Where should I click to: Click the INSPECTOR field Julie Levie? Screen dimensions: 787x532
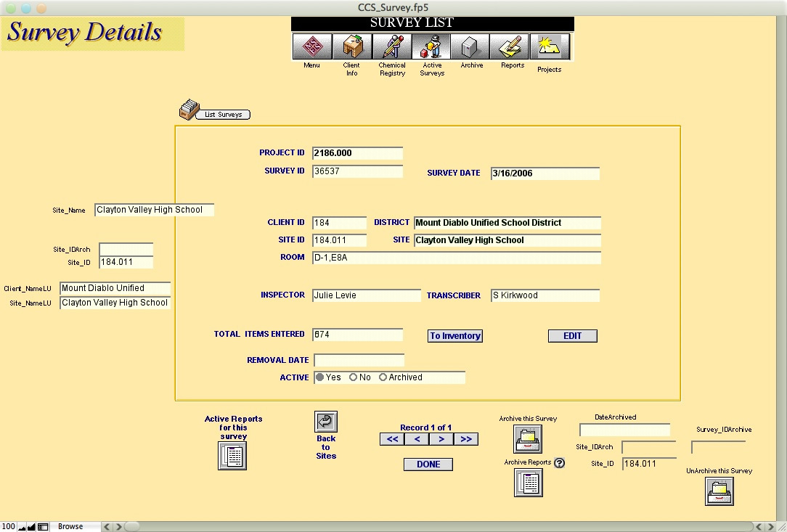point(367,295)
